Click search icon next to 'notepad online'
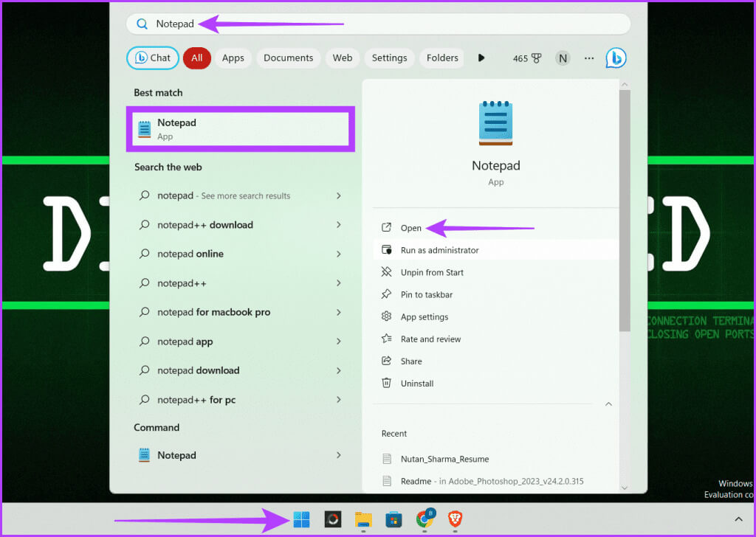This screenshot has height=537, width=756. (144, 254)
